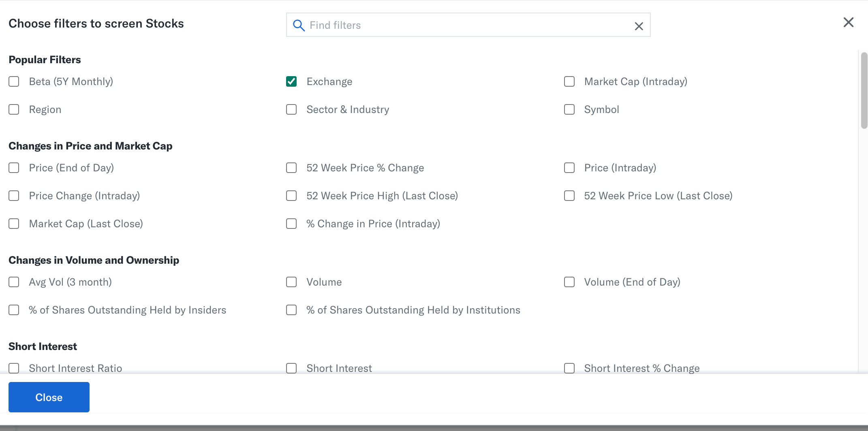Uncheck the Exchange filter
The height and width of the screenshot is (431, 868).
[x=291, y=81]
